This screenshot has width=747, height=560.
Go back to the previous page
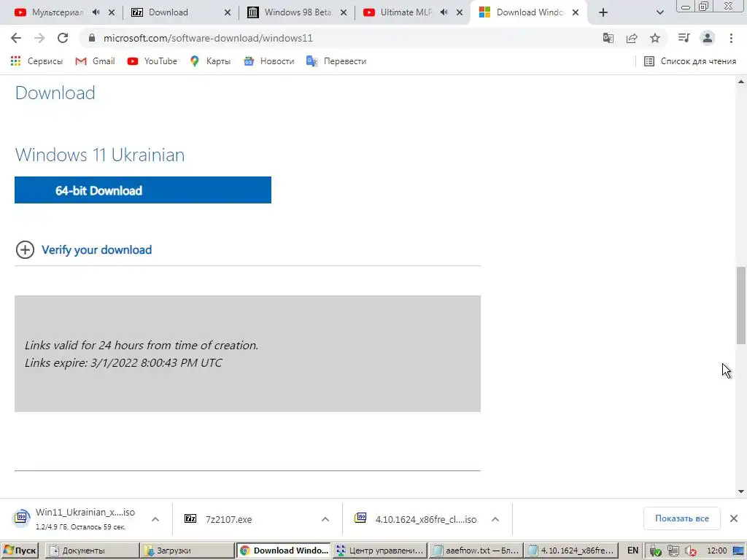point(16,38)
